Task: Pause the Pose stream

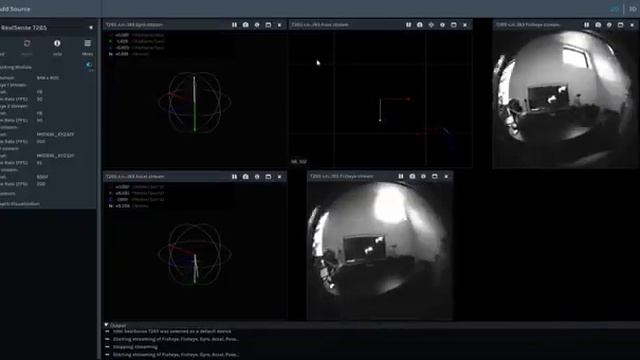Action: point(409,25)
